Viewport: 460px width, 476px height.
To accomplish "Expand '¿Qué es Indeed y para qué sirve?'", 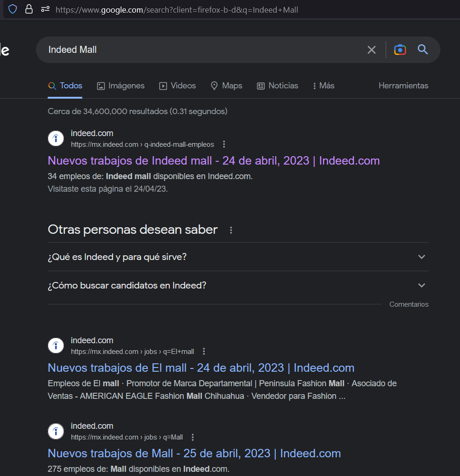I will tap(238, 257).
